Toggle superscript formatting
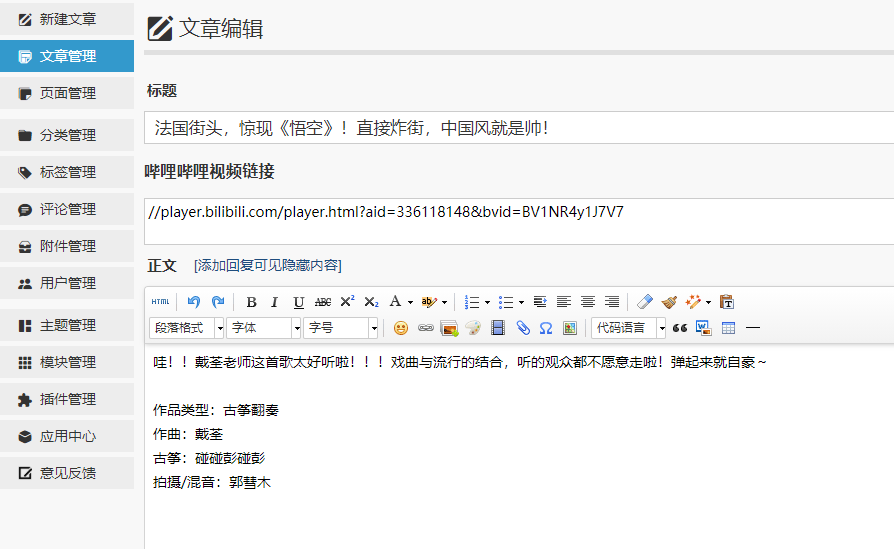The image size is (894, 549). 347,302
